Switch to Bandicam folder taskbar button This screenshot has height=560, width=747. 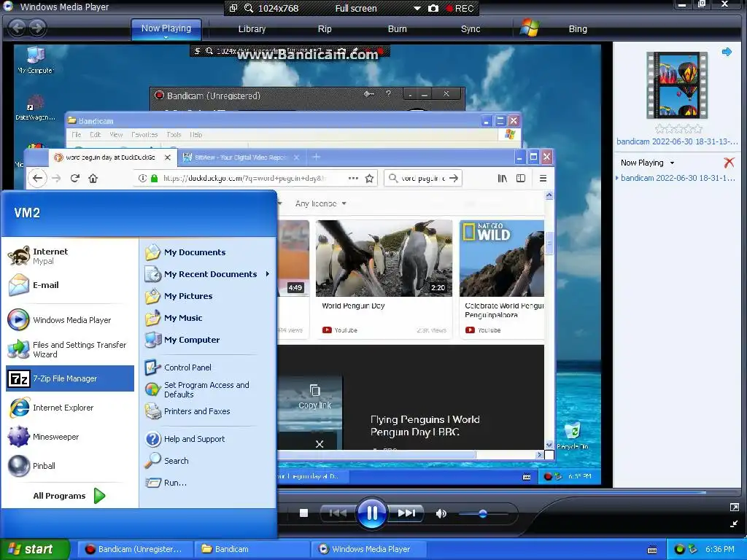252,549
